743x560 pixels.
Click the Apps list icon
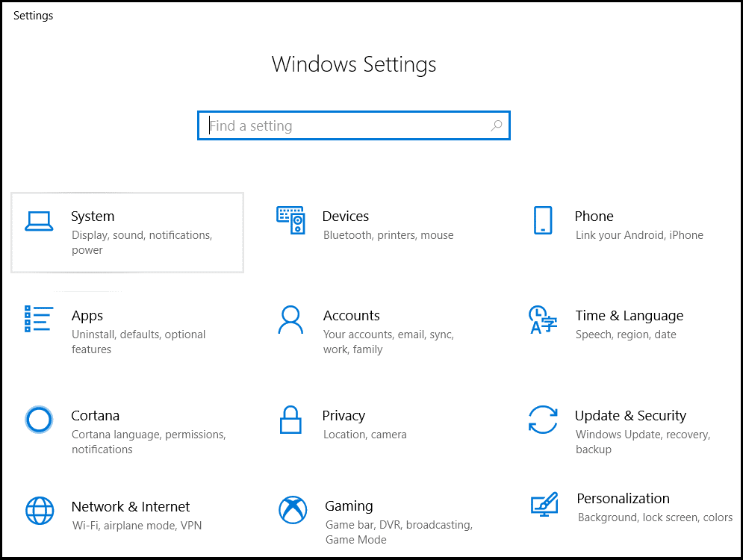[x=38, y=319]
